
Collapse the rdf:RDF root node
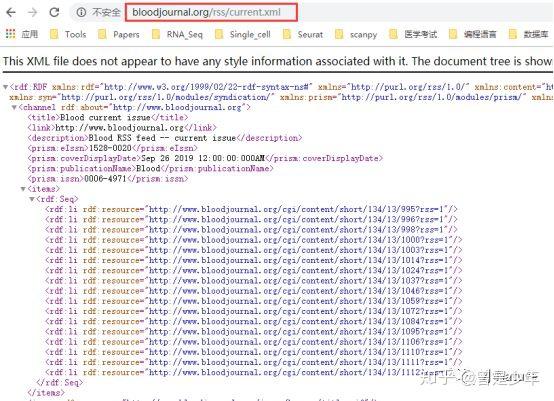[6, 87]
